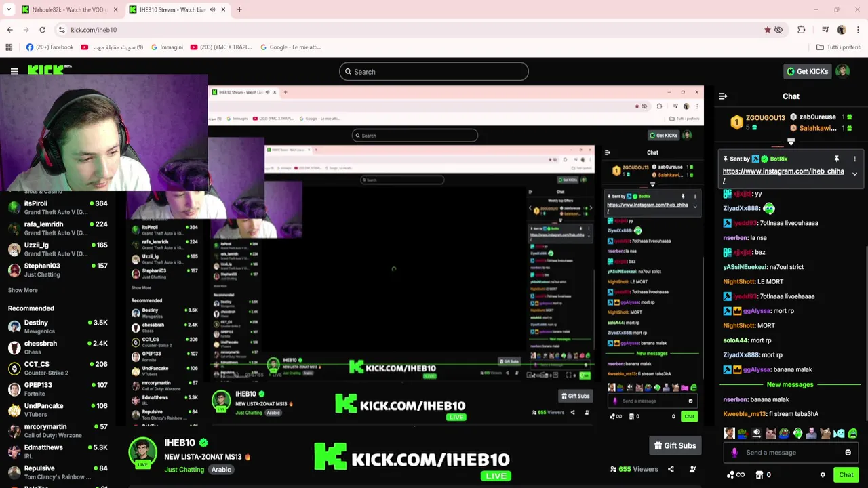Open UndPancake recommended channel
Image resolution: width=868 pixels, height=488 pixels.
[x=58, y=410]
